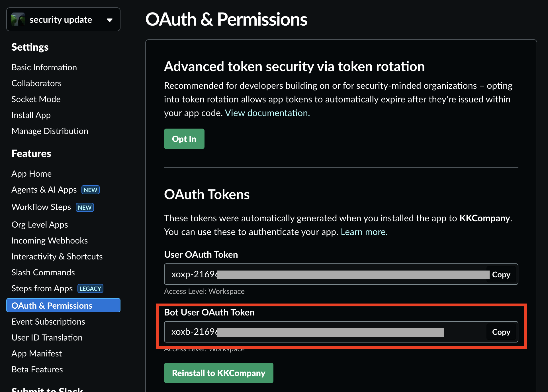
Task: Click the Settings sidebar heading
Action: pos(30,47)
